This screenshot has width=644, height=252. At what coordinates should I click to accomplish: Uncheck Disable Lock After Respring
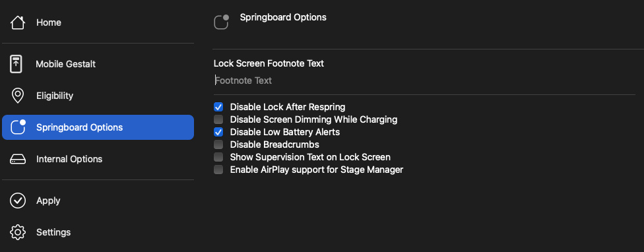[x=218, y=107]
